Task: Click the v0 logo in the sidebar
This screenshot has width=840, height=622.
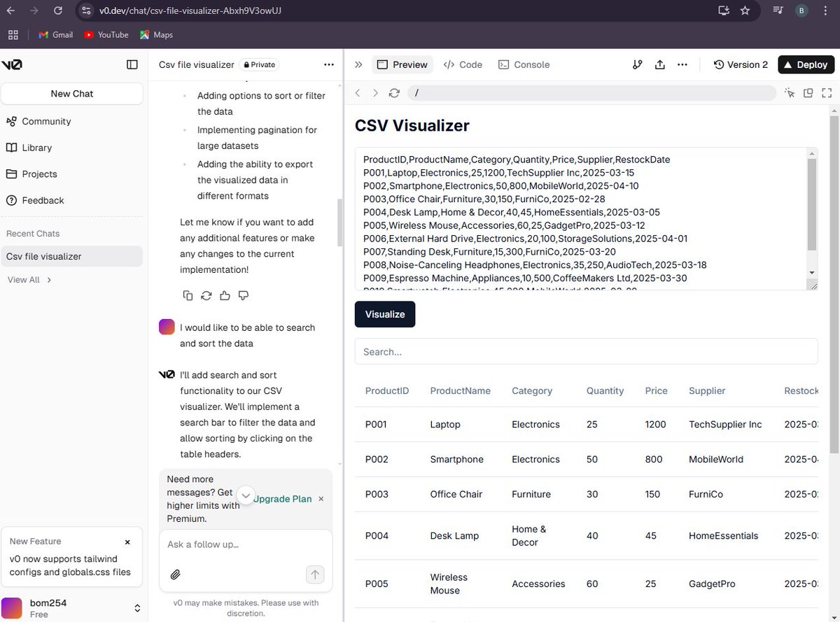Action: [x=12, y=64]
